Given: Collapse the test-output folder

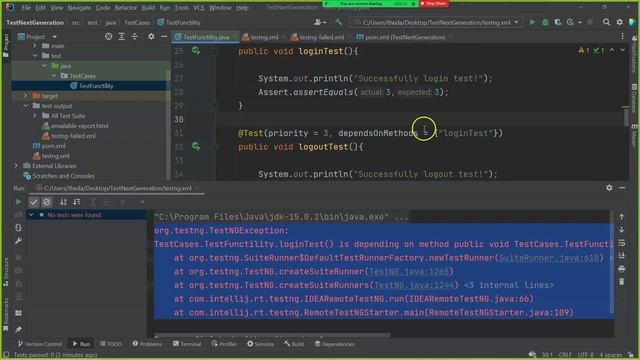Looking at the screenshot, I should pyautogui.click(x=25, y=106).
